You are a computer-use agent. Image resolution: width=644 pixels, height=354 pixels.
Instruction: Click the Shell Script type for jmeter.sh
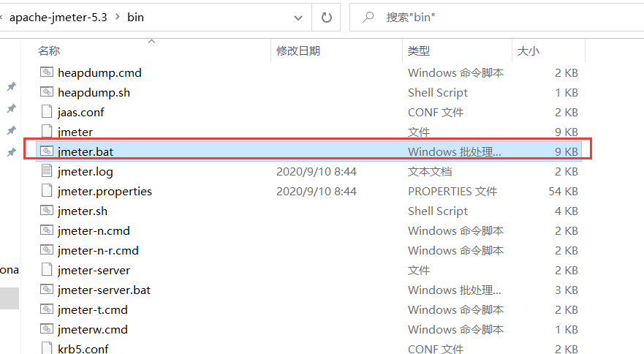click(437, 211)
